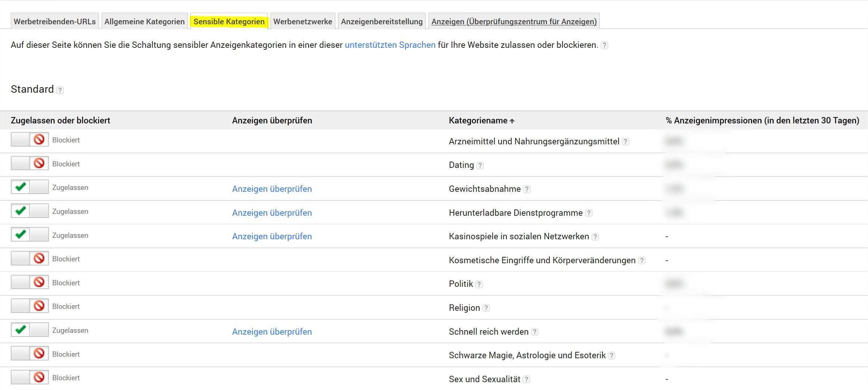
Task: Open the Werbetreibenden-URLs tab
Action: (x=55, y=21)
